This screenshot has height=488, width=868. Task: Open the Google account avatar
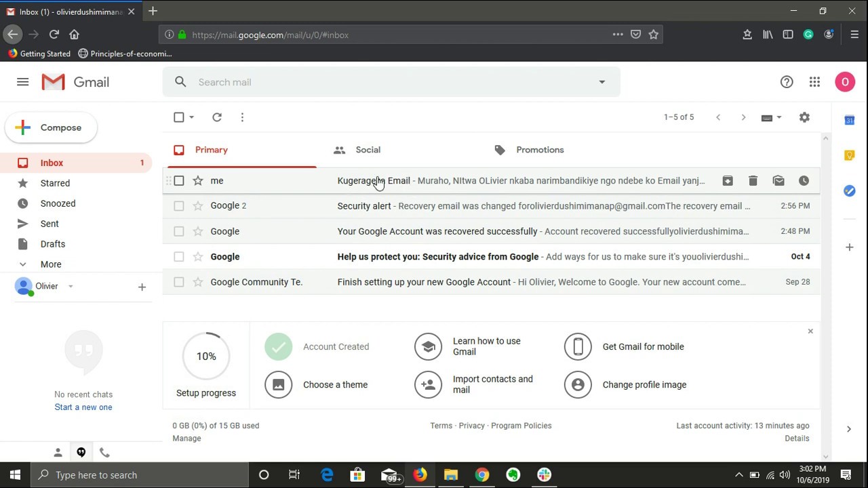click(845, 82)
